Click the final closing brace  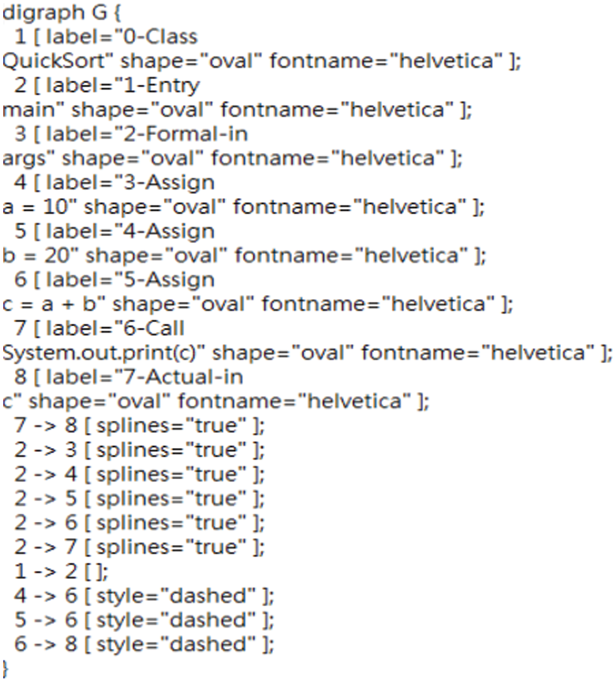tap(6, 668)
